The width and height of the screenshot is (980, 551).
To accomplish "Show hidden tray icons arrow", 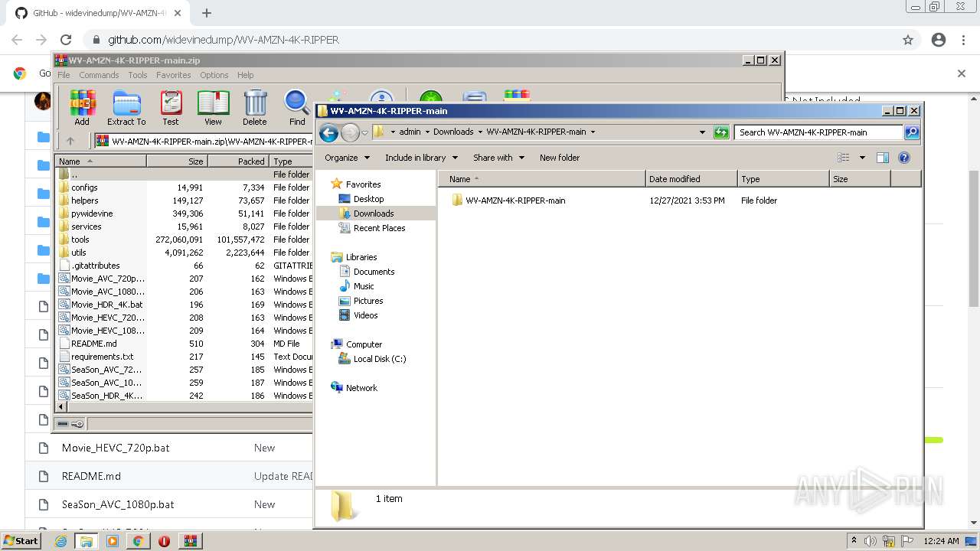I will tap(854, 541).
